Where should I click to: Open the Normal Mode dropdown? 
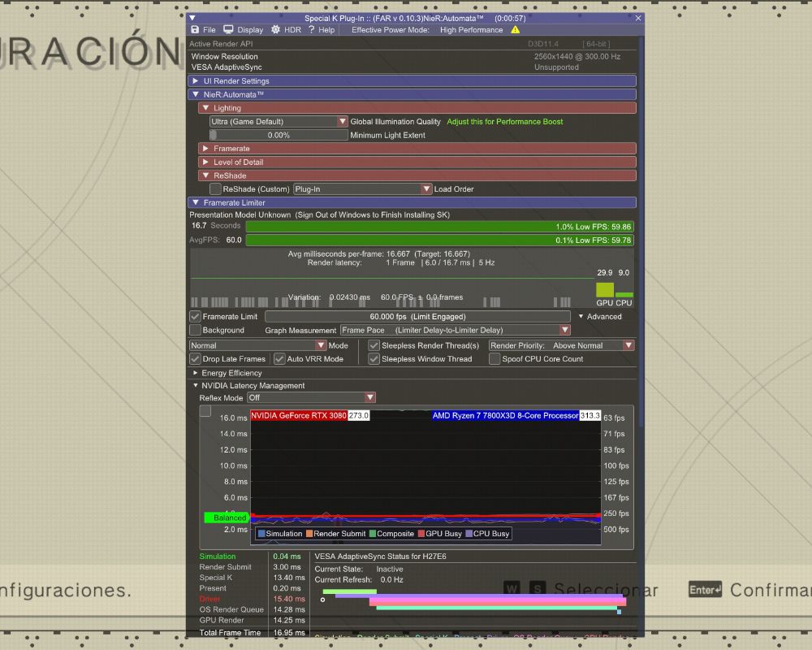(x=258, y=345)
